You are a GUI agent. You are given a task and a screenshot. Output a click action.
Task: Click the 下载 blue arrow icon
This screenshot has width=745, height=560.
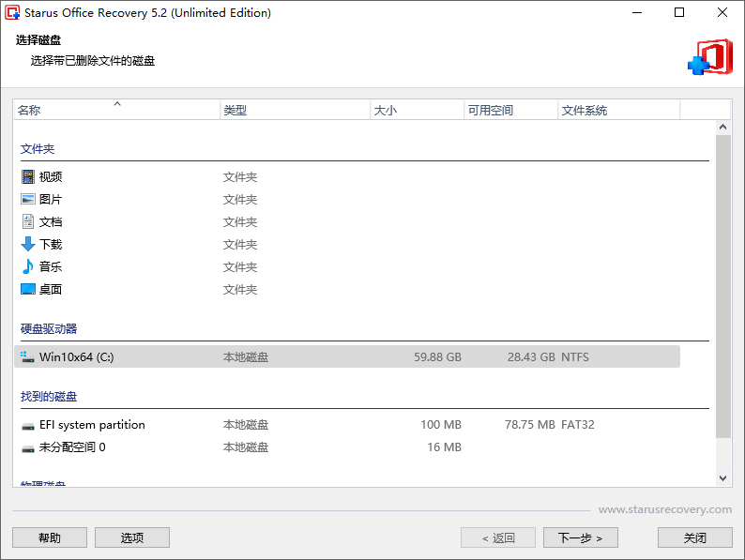[x=28, y=244]
